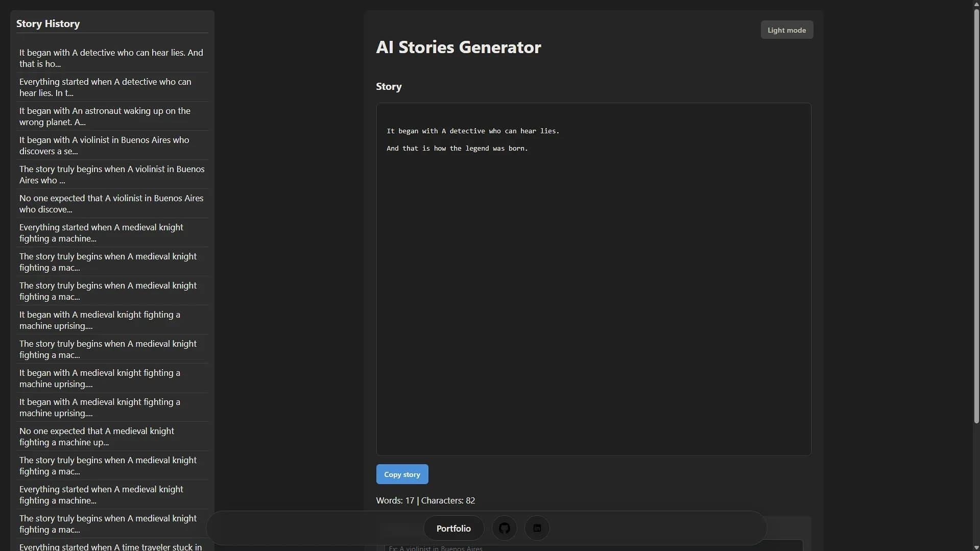
Task: Click the story's first line about the detective
Action: [473, 131]
